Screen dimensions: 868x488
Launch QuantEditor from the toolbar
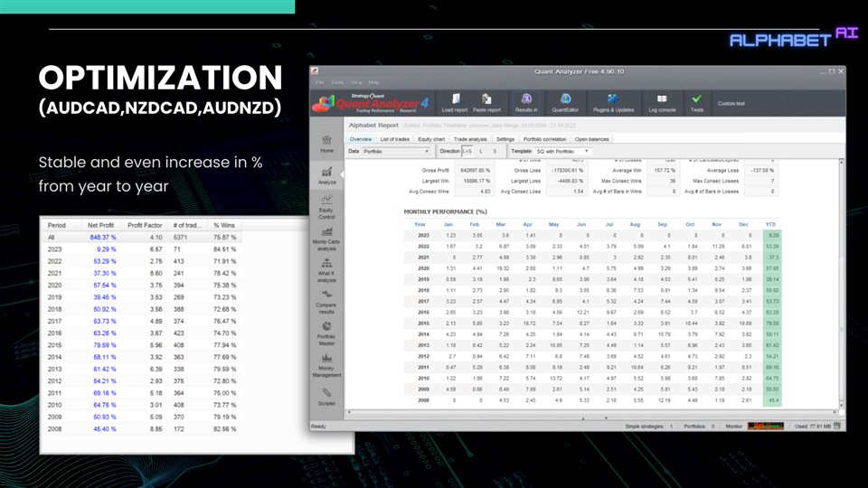point(565,103)
